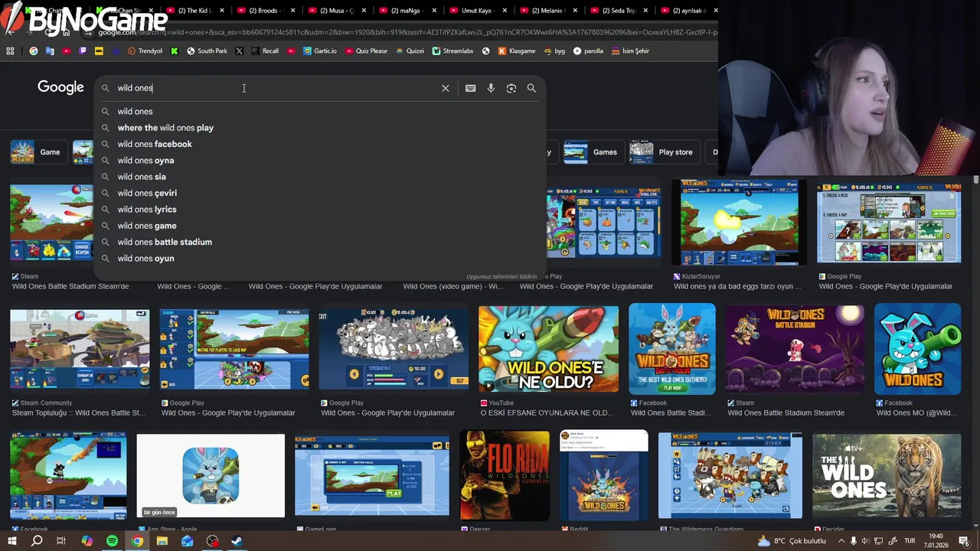
Task: Open the Recall bookmark
Action: point(264,51)
